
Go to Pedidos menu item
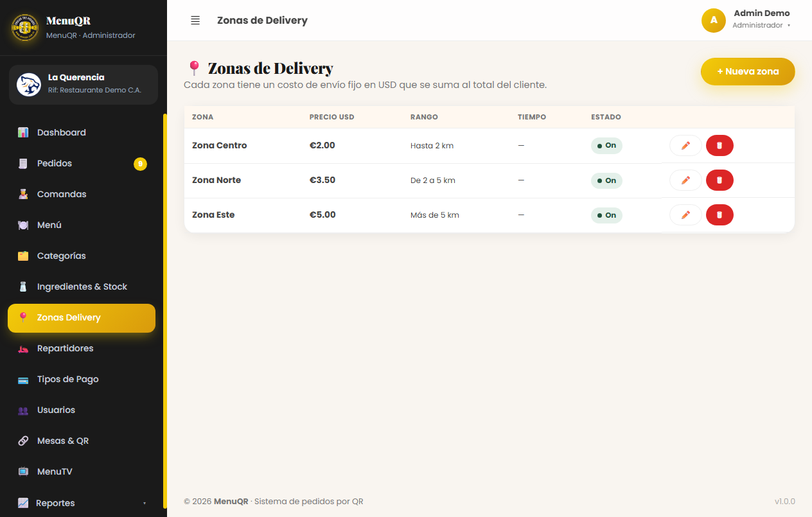click(x=82, y=163)
